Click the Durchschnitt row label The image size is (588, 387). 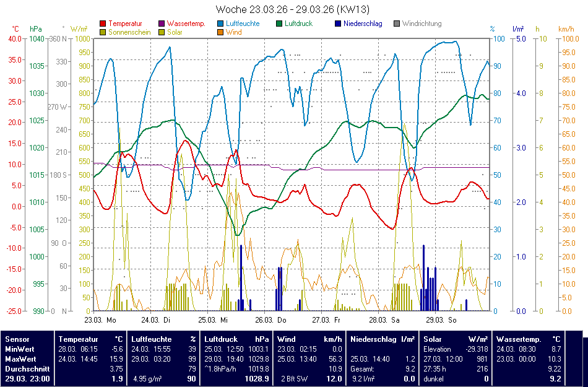coord(25,368)
